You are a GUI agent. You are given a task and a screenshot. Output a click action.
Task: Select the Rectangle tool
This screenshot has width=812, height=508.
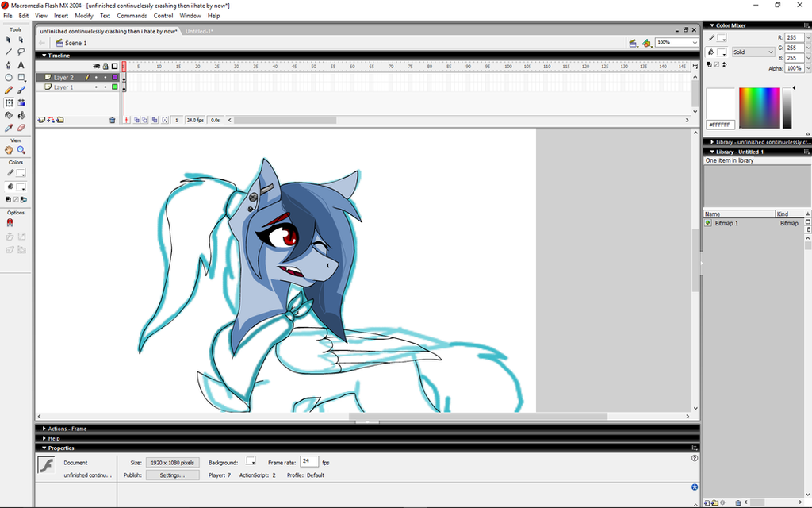[x=21, y=77]
